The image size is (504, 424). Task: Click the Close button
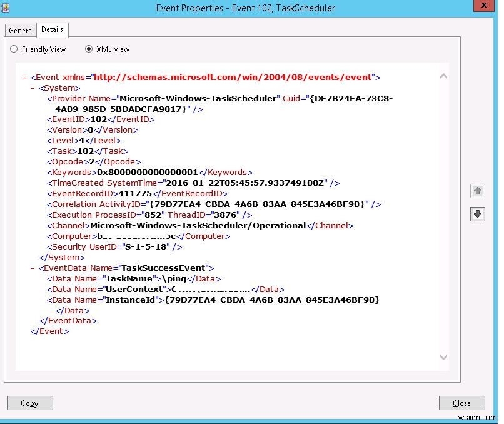point(461,403)
